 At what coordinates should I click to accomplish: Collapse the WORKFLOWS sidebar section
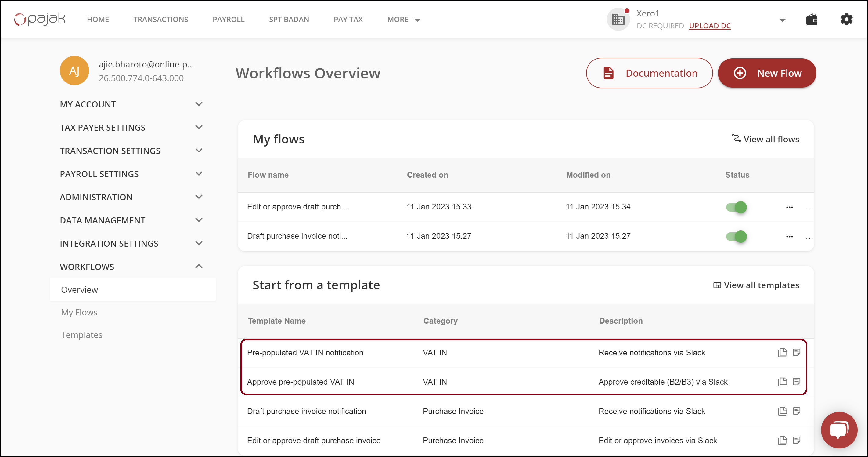[199, 267]
